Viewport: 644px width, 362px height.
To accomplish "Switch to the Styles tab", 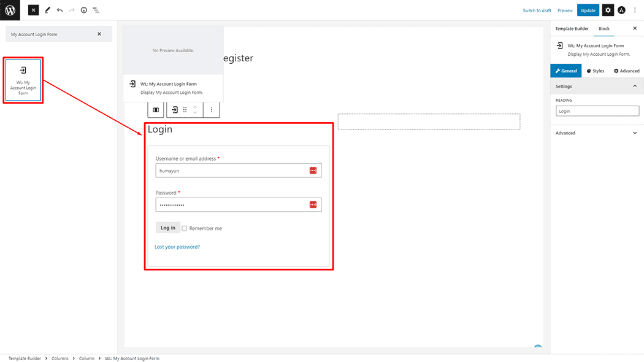I will click(x=595, y=71).
